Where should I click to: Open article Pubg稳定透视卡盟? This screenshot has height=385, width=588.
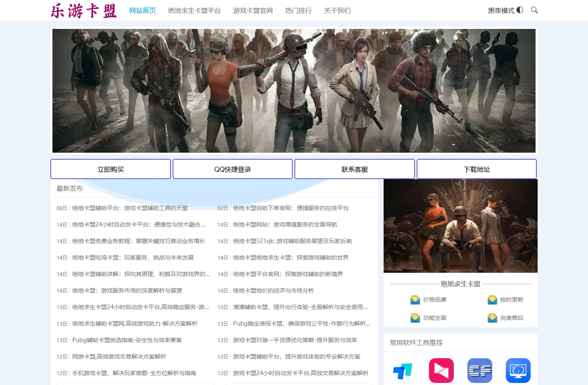pos(302,324)
